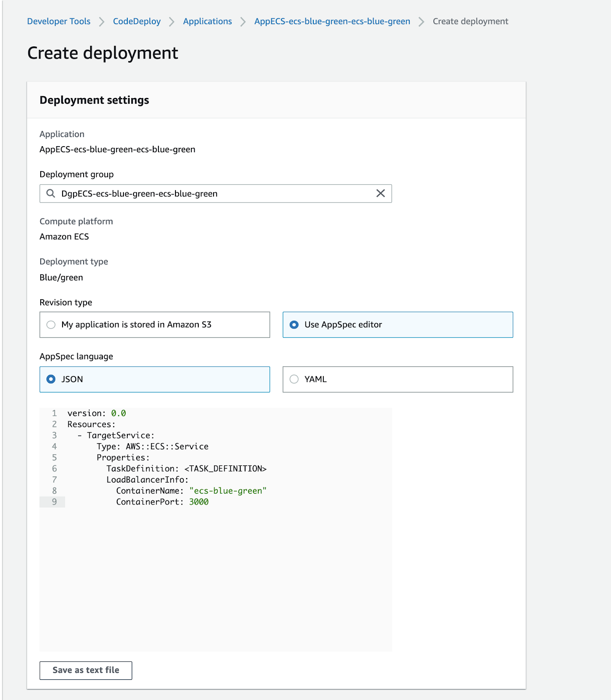The width and height of the screenshot is (611, 700).
Task: Choose YAML as AppSpec language
Action: (x=398, y=379)
